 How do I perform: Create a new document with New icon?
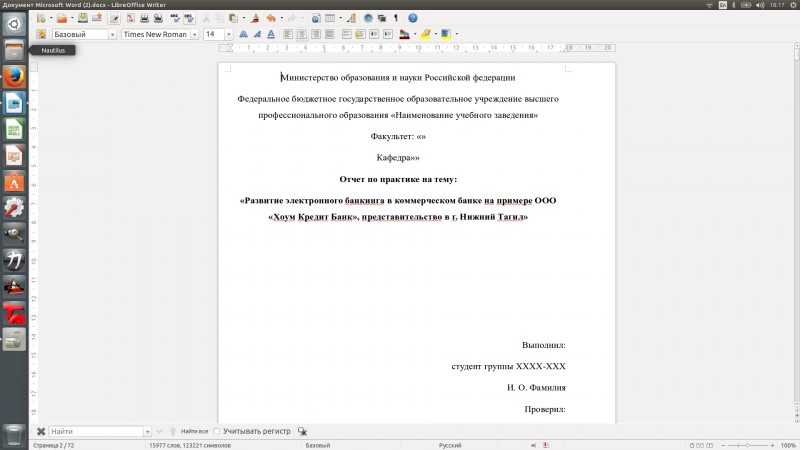pyautogui.click(x=41, y=18)
